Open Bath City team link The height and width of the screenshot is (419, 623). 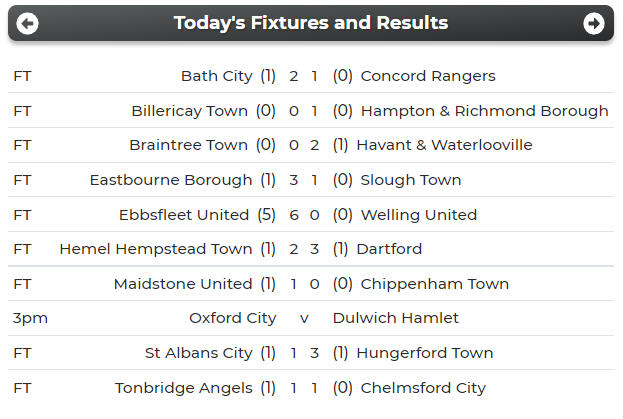coord(217,76)
